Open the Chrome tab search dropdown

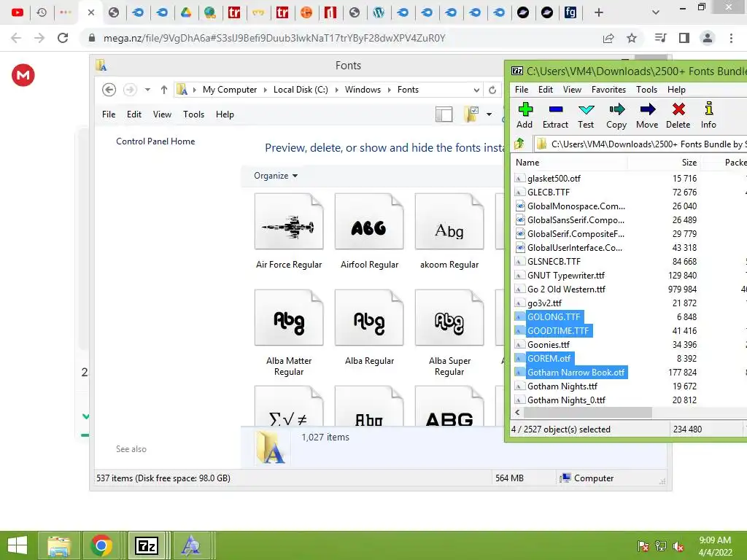[656, 13]
